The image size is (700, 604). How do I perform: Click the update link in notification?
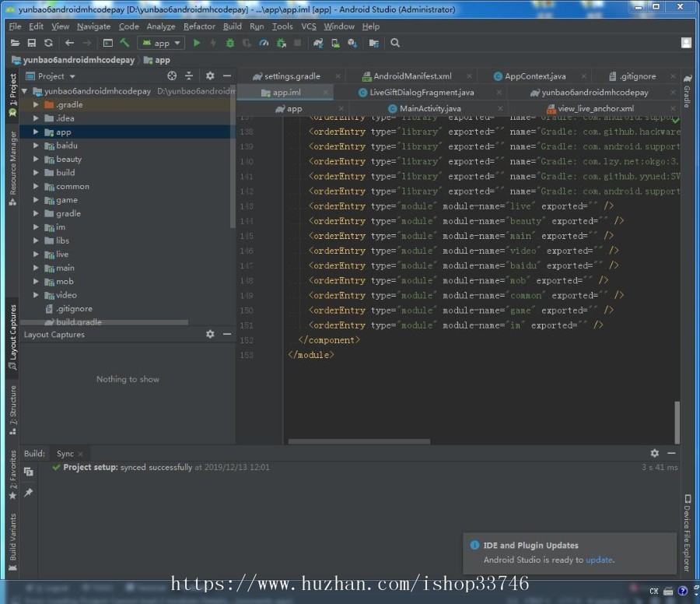(599, 560)
